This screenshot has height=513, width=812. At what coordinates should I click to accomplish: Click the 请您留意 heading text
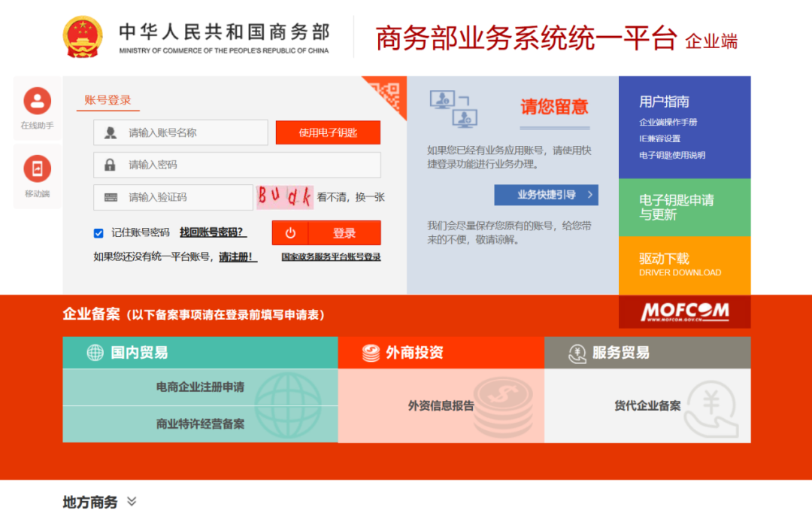pyautogui.click(x=555, y=107)
